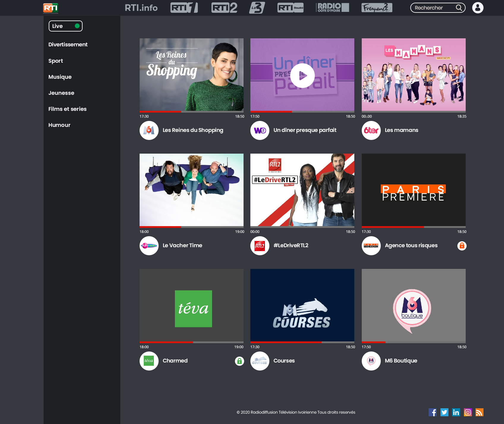Click the green lock on Charmed
Screen dimensions: 504x424
[x=239, y=361]
